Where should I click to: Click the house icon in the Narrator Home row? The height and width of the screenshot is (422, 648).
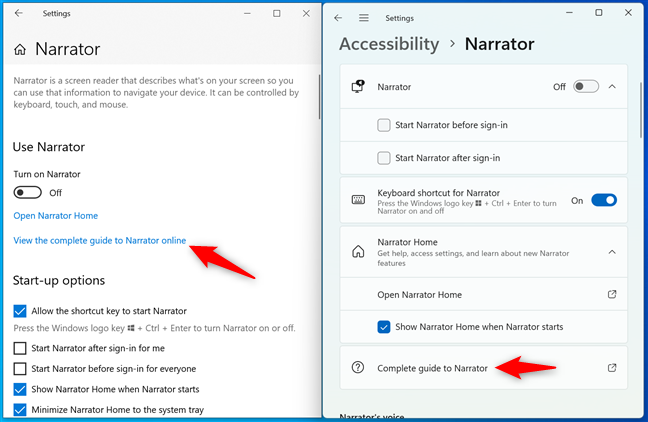click(x=358, y=251)
